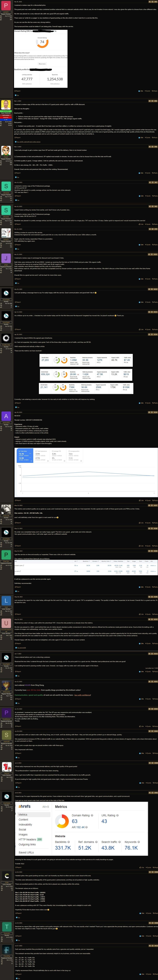Open the metrics image showing Ahrefs Rank 659,324
Image resolution: width=158 pixels, height=980 pixels.
[x=86, y=375]
